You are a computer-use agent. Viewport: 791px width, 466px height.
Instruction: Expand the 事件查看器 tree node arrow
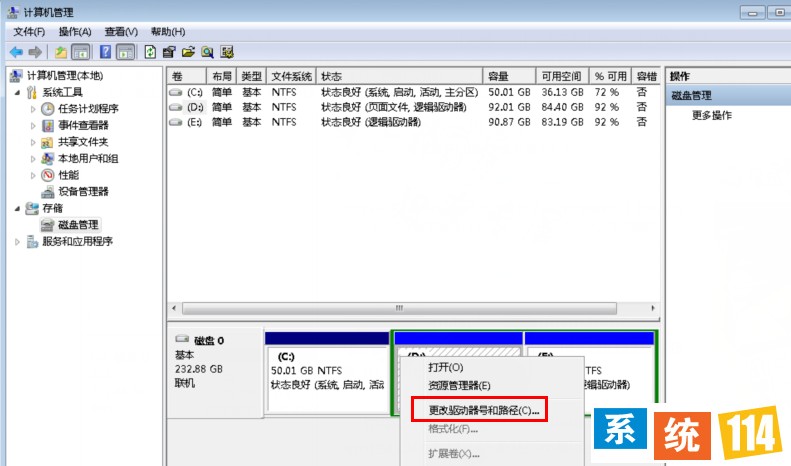pyautogui.click(x=33, y=126)
